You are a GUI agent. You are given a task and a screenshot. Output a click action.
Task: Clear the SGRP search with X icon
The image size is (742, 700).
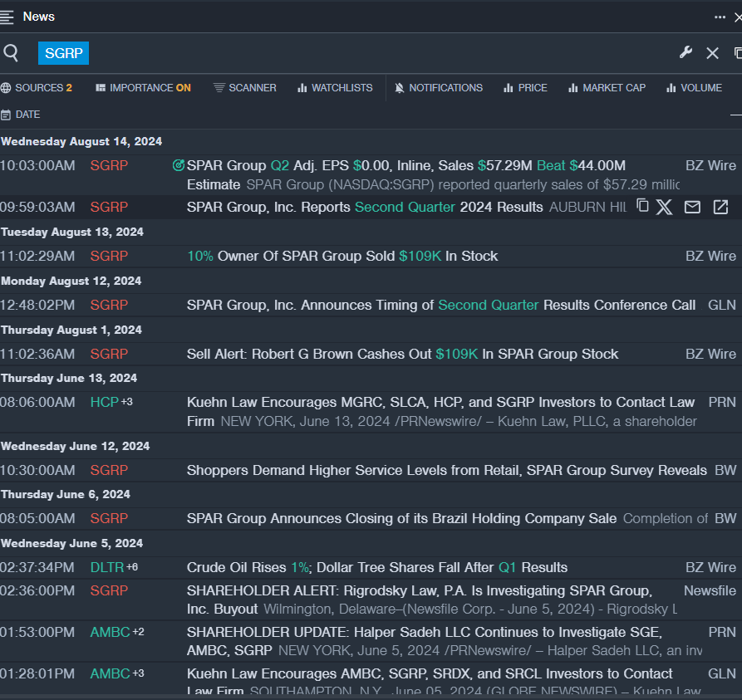point(712,53)
